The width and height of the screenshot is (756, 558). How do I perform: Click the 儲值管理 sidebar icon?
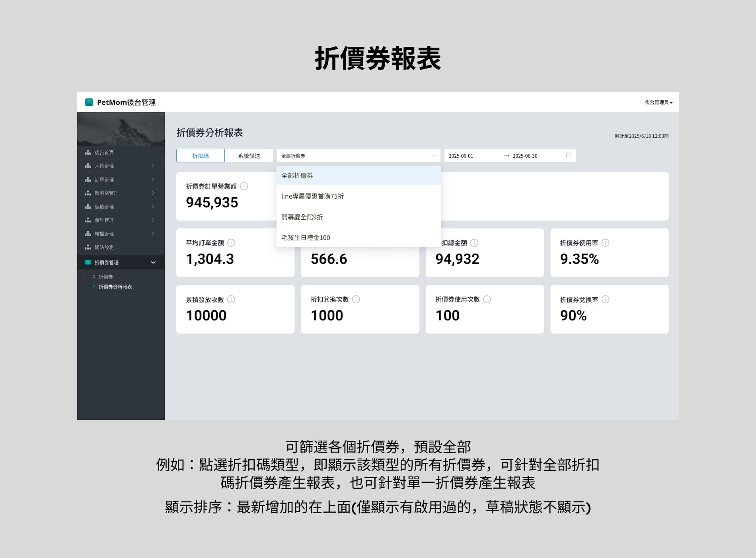click(88, 207)
